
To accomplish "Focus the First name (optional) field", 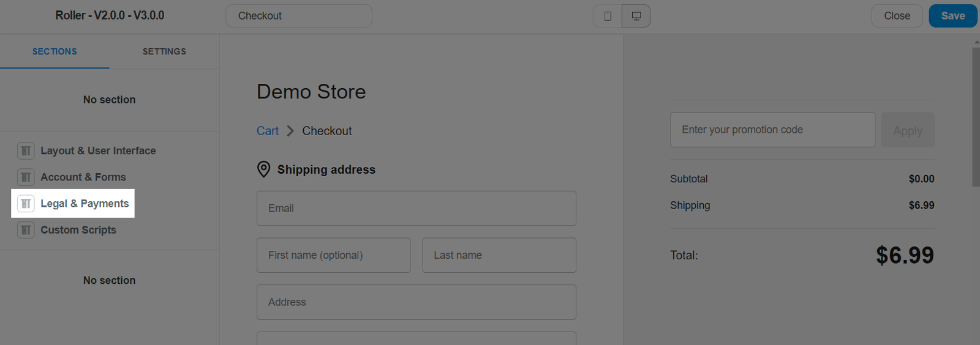I will [334, 255].
